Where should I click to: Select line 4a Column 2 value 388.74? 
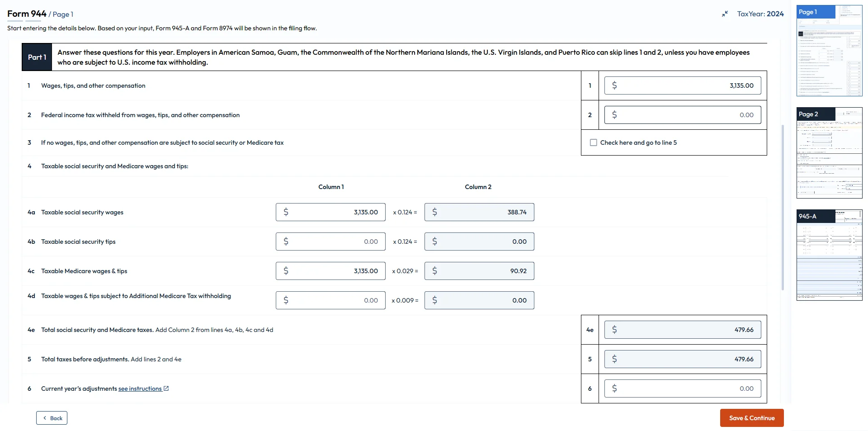(x=479, y=212)
